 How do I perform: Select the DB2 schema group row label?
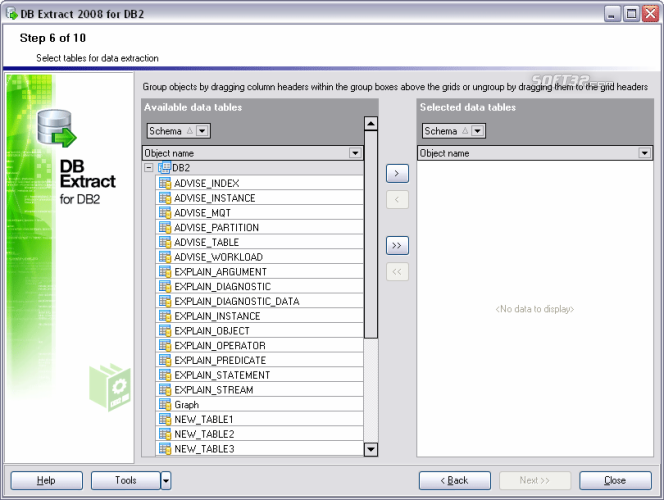click(x=181, y=168)
